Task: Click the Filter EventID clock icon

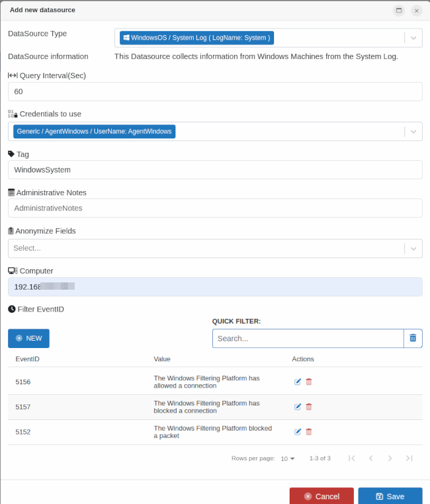Action: pos(11,310)
